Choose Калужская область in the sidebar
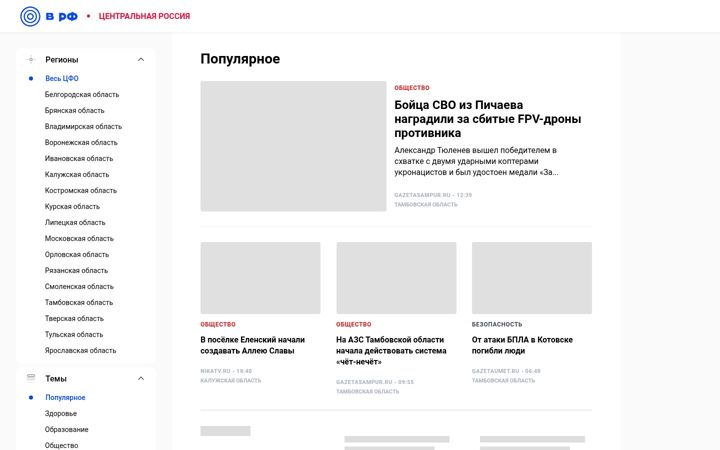This screenshot has width=720, height=450. pyautogui.click(x=77, y=174)
